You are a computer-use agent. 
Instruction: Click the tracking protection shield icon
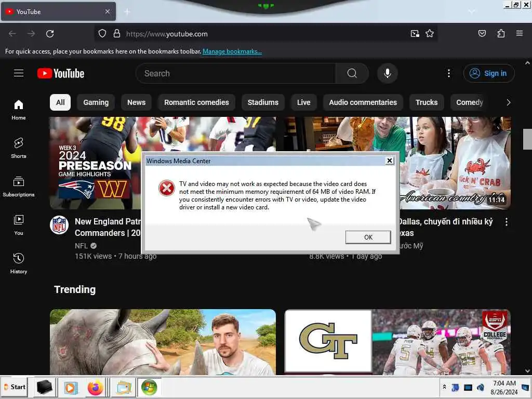click(x=102, y=34)
